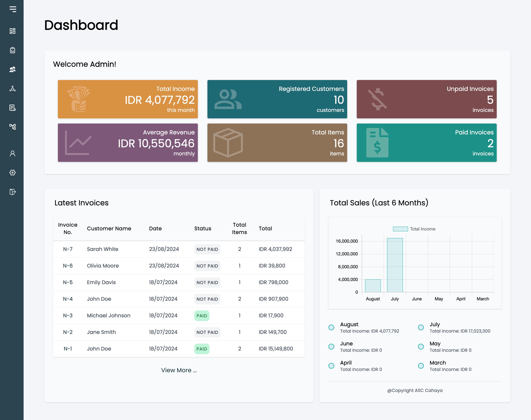
Task: Open the user profile icon in sidebar
Action: 13,153
